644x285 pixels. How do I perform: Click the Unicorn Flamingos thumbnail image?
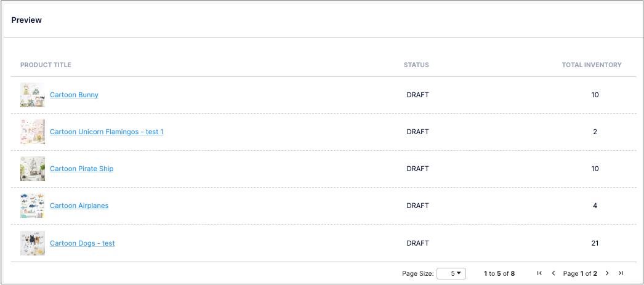[33, 132]
